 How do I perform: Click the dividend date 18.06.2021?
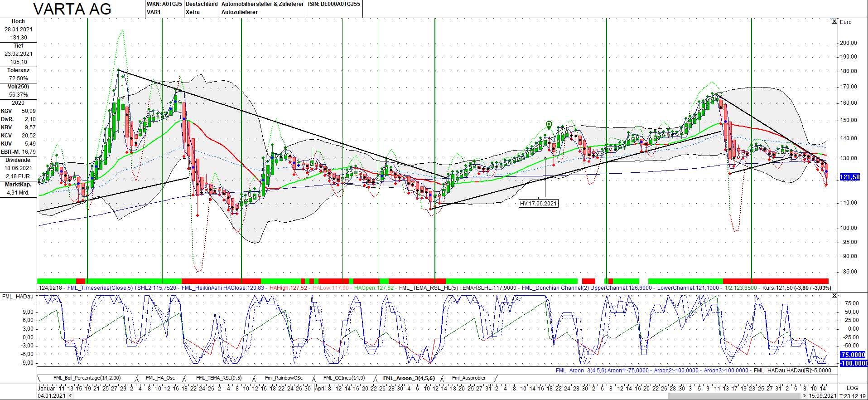click(18, 168)
